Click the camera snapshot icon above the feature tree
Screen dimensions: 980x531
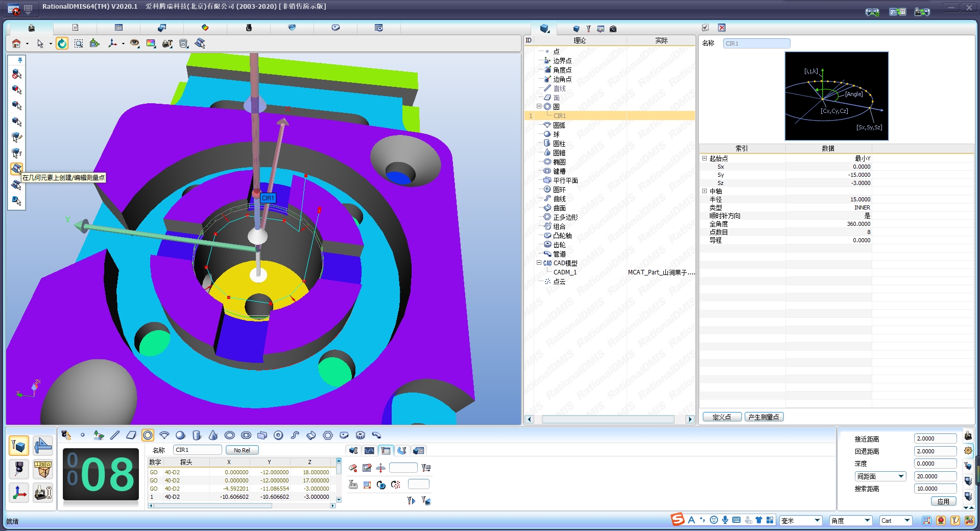[x=613, y=29]
